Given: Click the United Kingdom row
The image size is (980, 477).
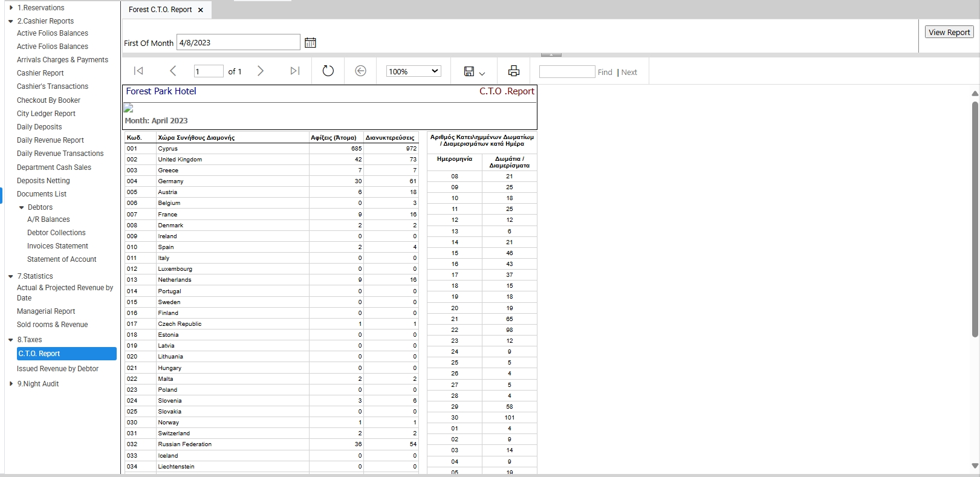Looking at the screenshot, I should pos(271,159).
